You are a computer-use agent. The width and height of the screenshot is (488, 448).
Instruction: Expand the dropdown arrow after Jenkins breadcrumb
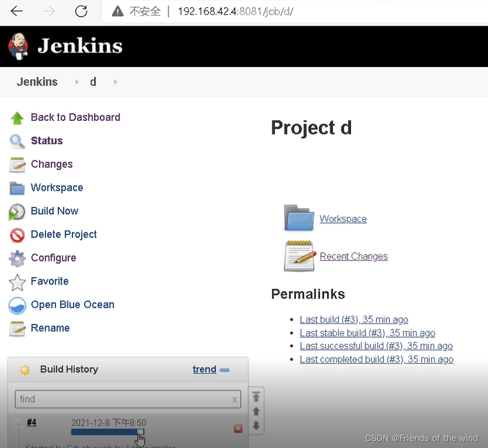[77, 82]
